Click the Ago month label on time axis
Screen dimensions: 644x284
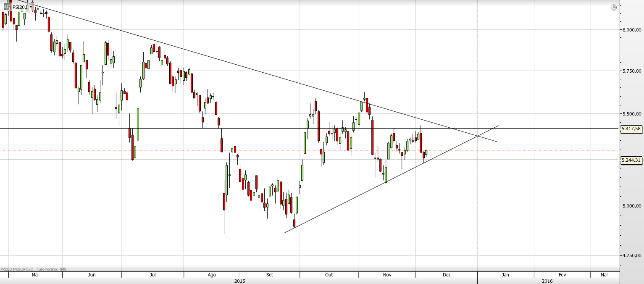[x=212, y=275]
